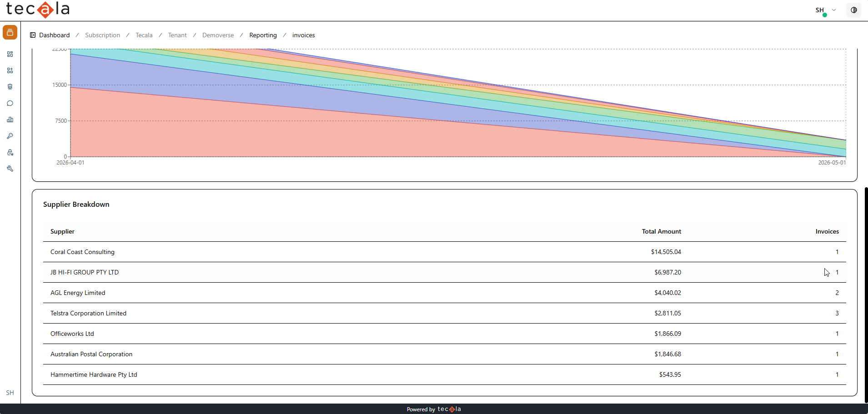The image size is (868, 414).
Task: Go to Reporting breadcrumb
Action: pos(263,35)
